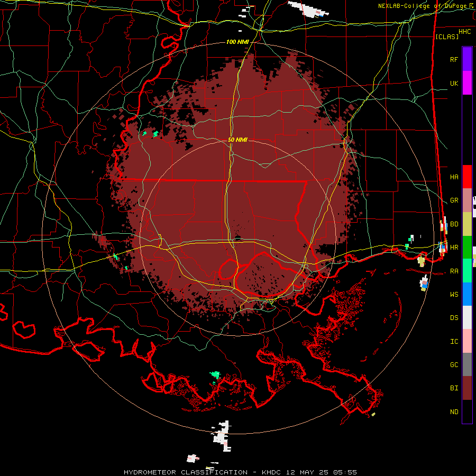This screenshot has height=476, width=476.
Task: Click the "50 NMI" range ring label
Action: click(x=237, y=140)
